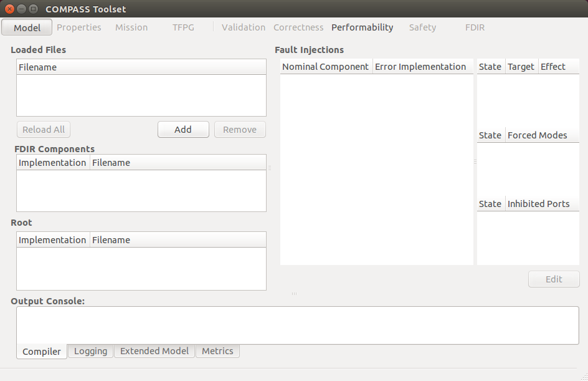Viewport: 588px width, 381px height.
Task: Click Filename header in Root table
Action: tap(178, 240)
